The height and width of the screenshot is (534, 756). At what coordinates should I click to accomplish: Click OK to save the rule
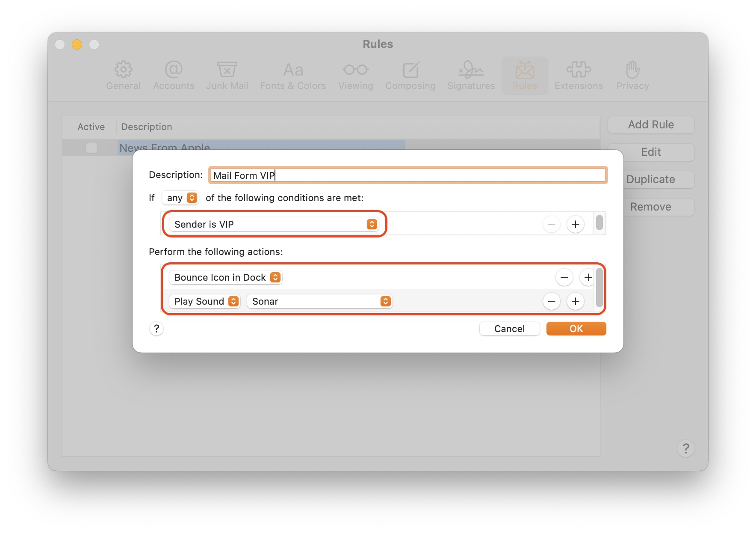tap(576, 329)
